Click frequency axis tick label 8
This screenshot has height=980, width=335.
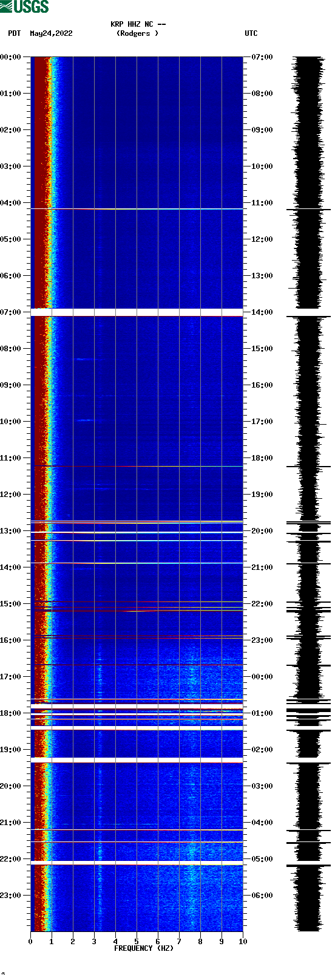coord(200,942)
